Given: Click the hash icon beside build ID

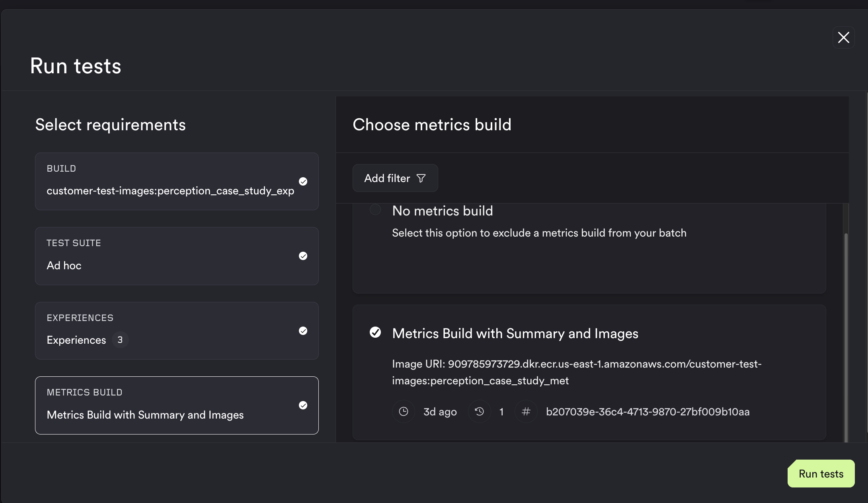Looking at the screenshot, I should pos(526,411).
